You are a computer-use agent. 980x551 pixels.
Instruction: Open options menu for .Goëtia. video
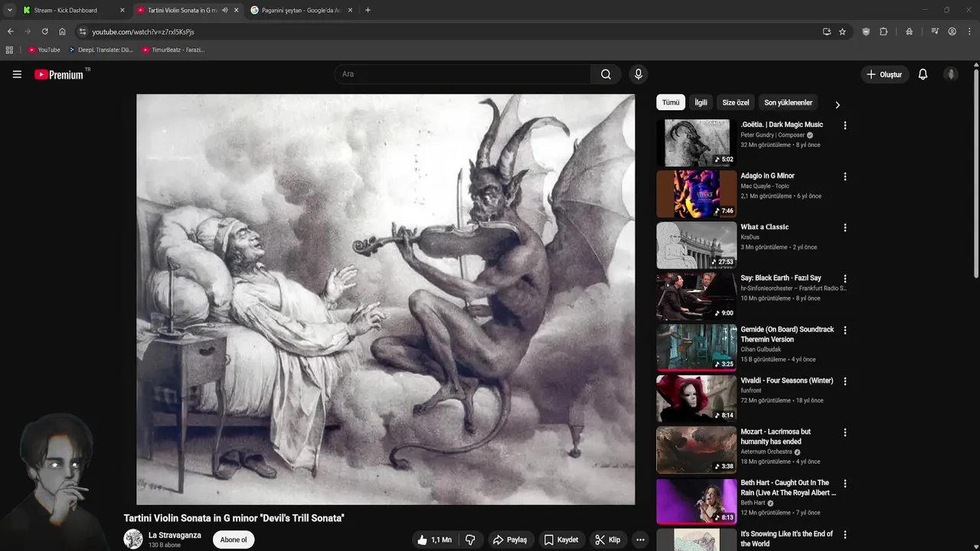[845, 126]
